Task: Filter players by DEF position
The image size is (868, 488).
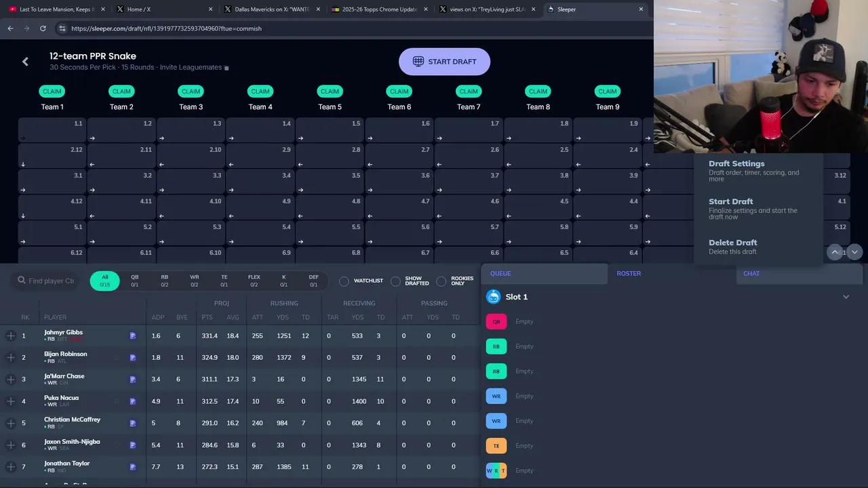Action: pyautogui.click(x=314, y=281)
